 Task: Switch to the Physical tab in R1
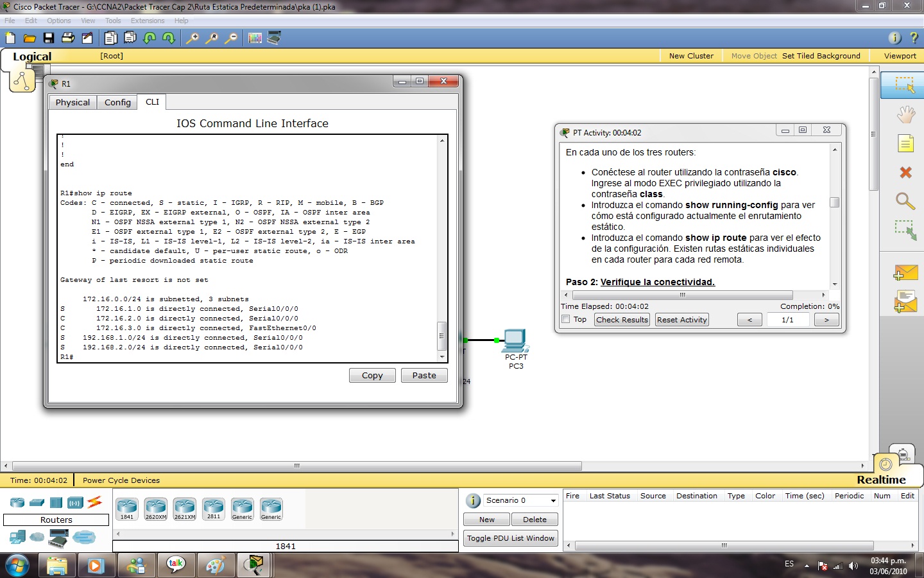coord(73,102)
